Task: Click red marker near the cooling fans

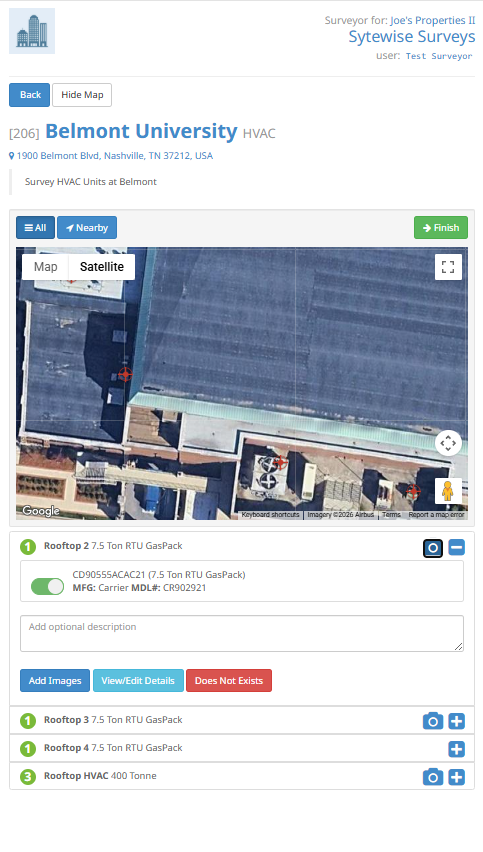Action: [280, 462]
